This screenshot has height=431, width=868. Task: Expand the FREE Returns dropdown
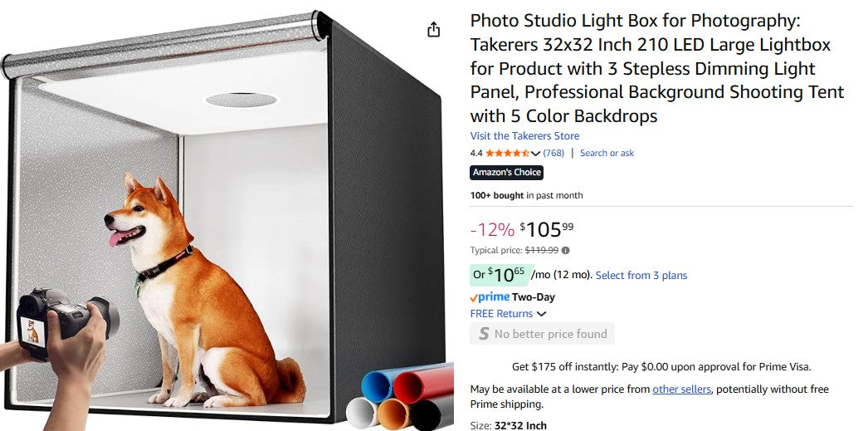541,314
